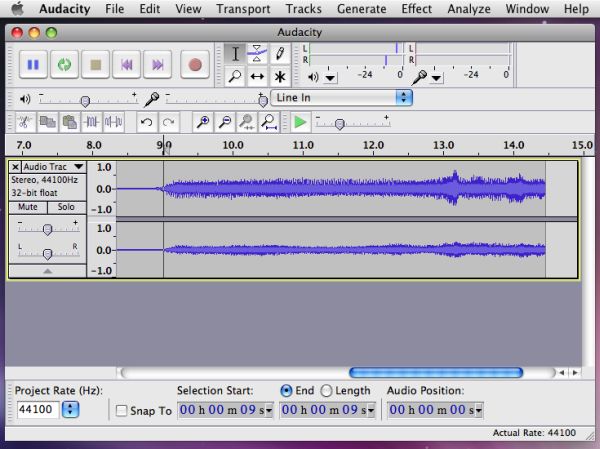This screenshot has height=449, width=600.
Task: Click the output volume slider handle
Action: tap(85, 101)
